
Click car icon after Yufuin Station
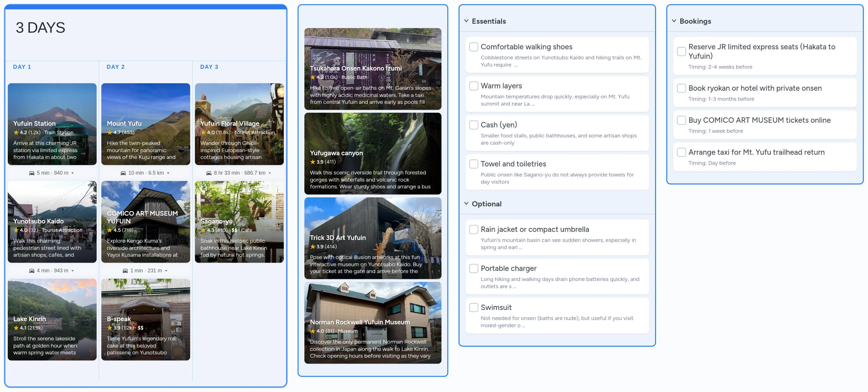[x=32, y=173]
